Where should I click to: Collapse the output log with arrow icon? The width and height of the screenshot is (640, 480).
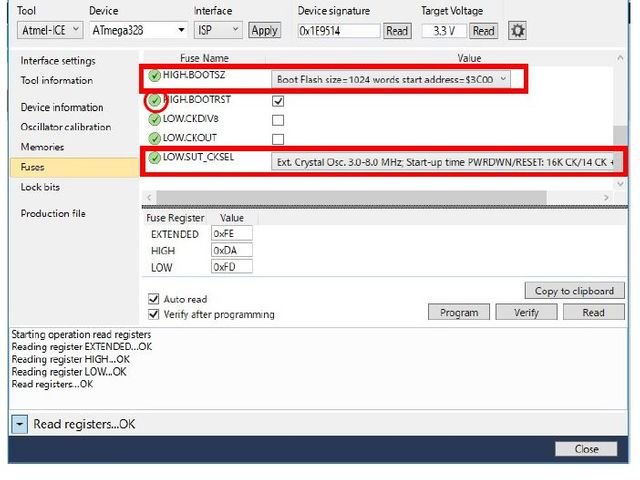point(20,424)
